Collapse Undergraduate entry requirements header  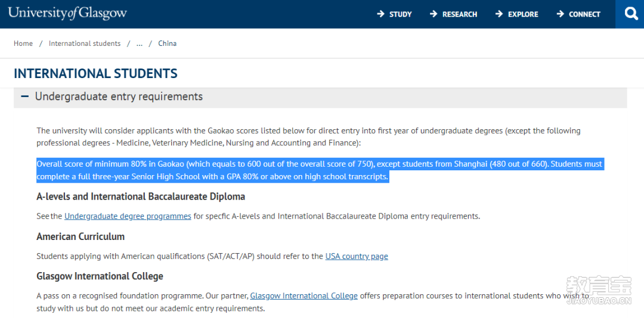[x=119, y=96]
